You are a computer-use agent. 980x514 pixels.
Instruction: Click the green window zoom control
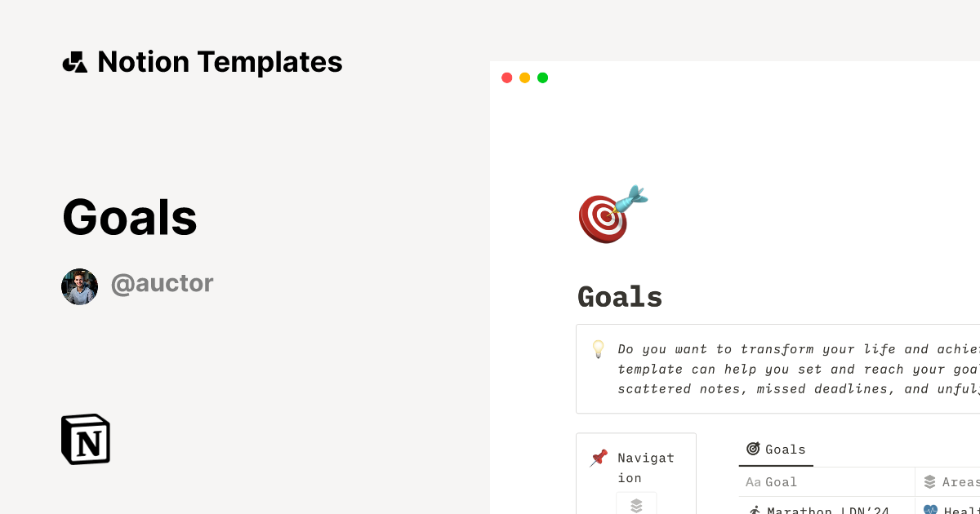coord(542,78)
